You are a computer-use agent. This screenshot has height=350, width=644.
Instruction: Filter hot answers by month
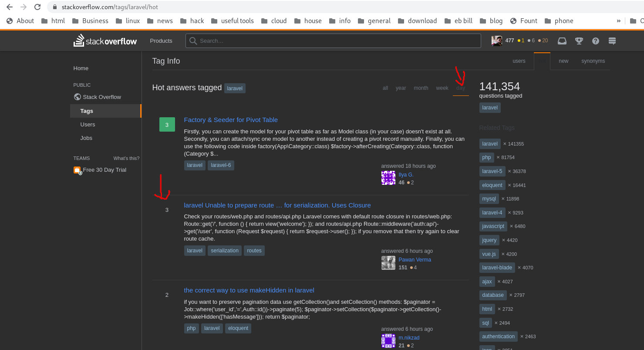point(421,88)
